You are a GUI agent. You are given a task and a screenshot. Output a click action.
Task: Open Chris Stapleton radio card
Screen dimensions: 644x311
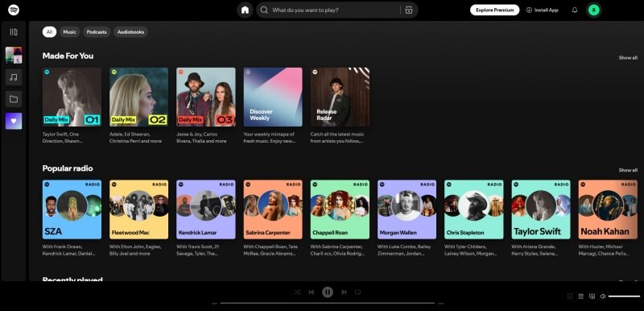click(473, 209)
